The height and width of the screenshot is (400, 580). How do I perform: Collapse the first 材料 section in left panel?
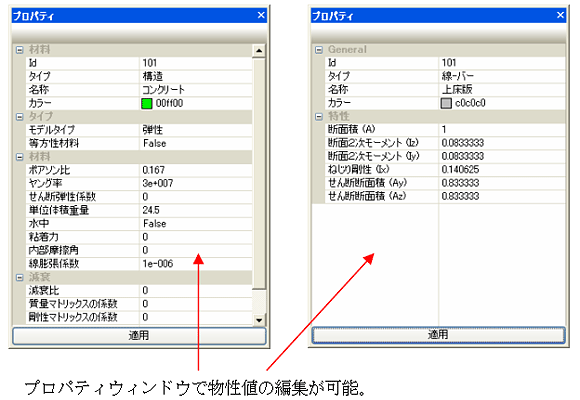point(20,50)
